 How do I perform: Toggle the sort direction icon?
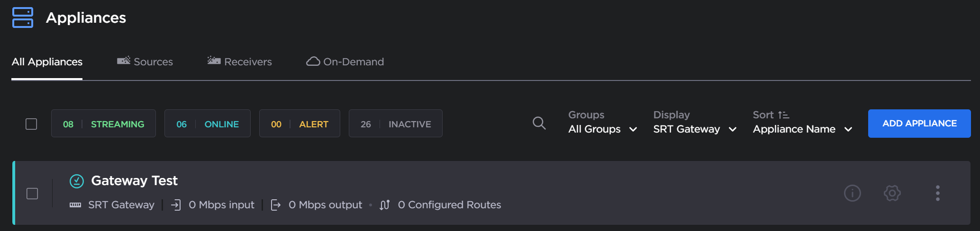click(x=783, y=115)
